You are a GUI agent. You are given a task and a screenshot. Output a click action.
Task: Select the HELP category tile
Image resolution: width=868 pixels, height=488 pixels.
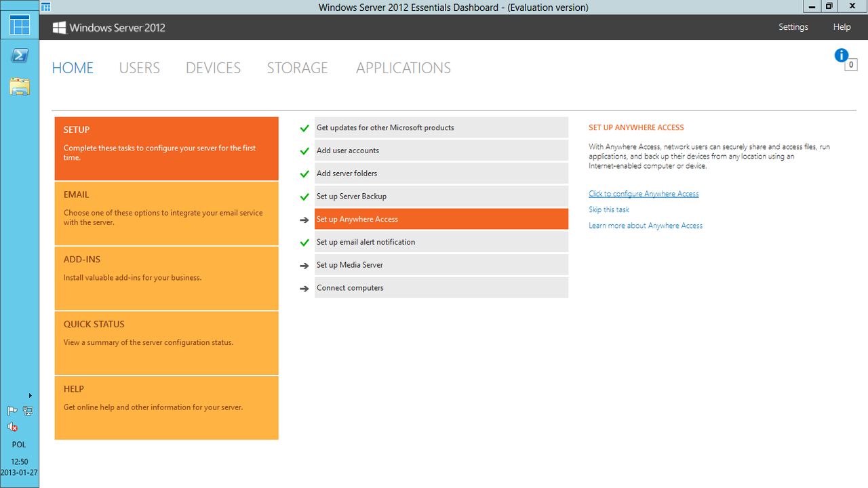(x=167, y=408)
